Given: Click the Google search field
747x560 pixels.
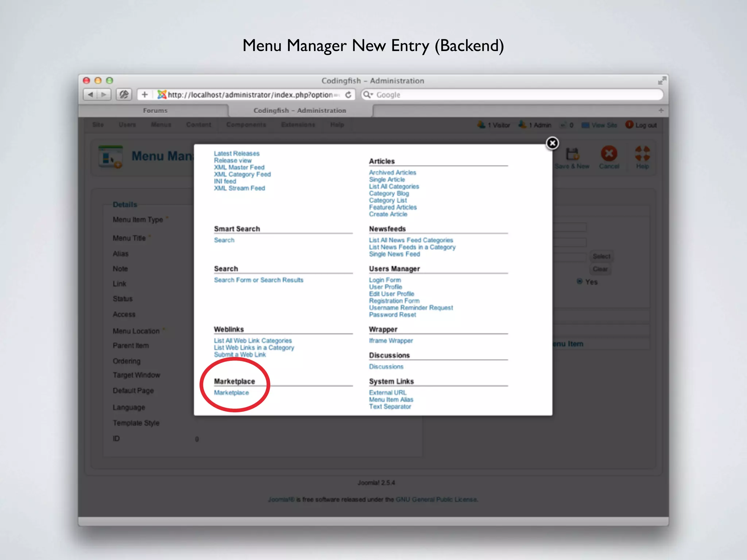Looking at the screenshot, I should pos(512,95).
